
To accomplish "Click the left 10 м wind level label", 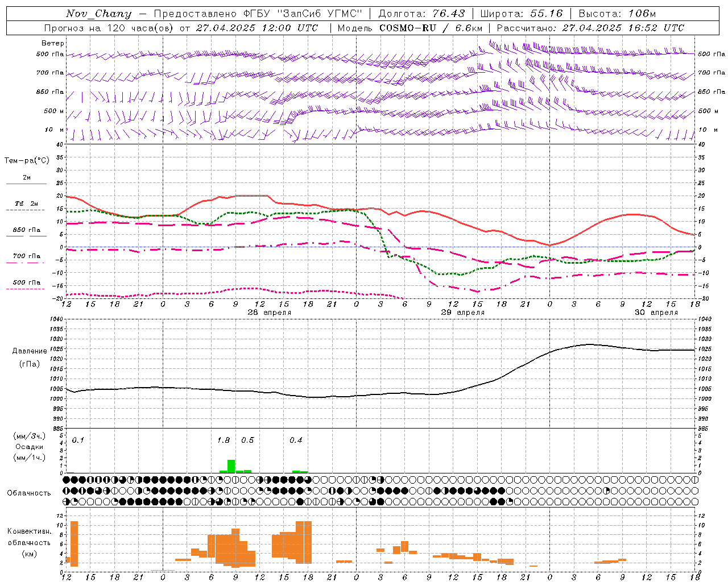I will coord(55,130).
